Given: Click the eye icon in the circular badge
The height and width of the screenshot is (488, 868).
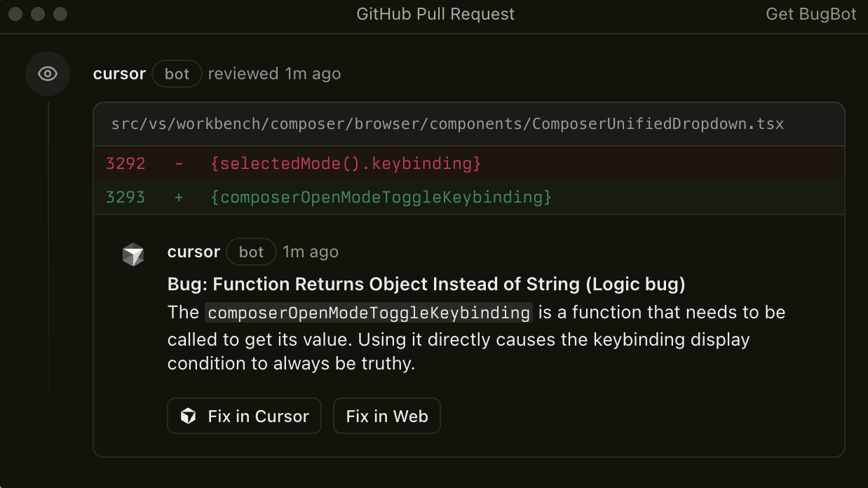Looking at the screenshot, I should [x=48, y=73].
